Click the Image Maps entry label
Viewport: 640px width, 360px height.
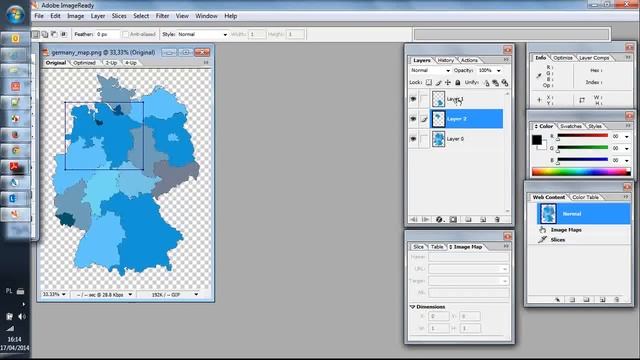[566, 230]
